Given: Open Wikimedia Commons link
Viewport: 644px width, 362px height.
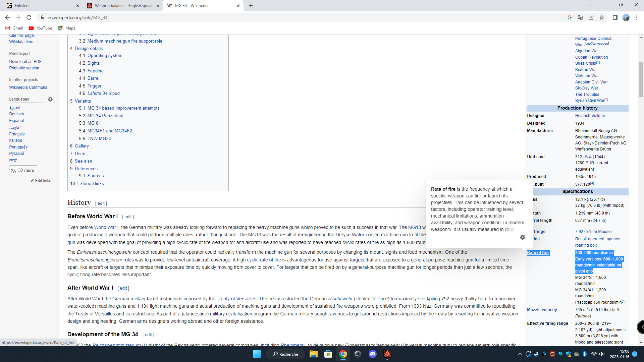Looking at the screenshot, I should coord(28,87).
